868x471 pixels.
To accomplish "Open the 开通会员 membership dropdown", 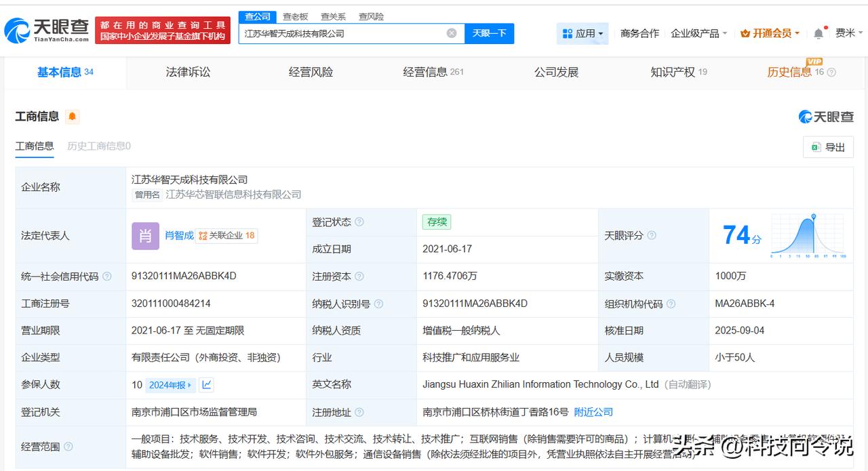I will coord(770,33).
